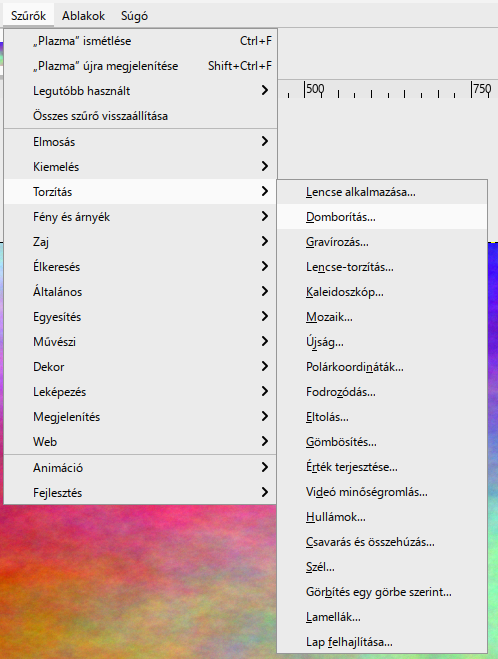Choose Kaleidoszkóp... filter
498x659 pixels.
(x=382, y=292)
